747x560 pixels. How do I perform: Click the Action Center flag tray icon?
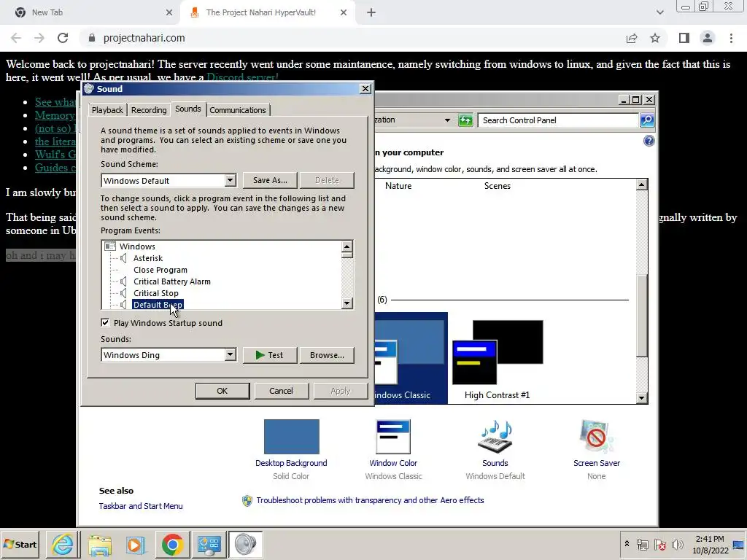point(659,544)
